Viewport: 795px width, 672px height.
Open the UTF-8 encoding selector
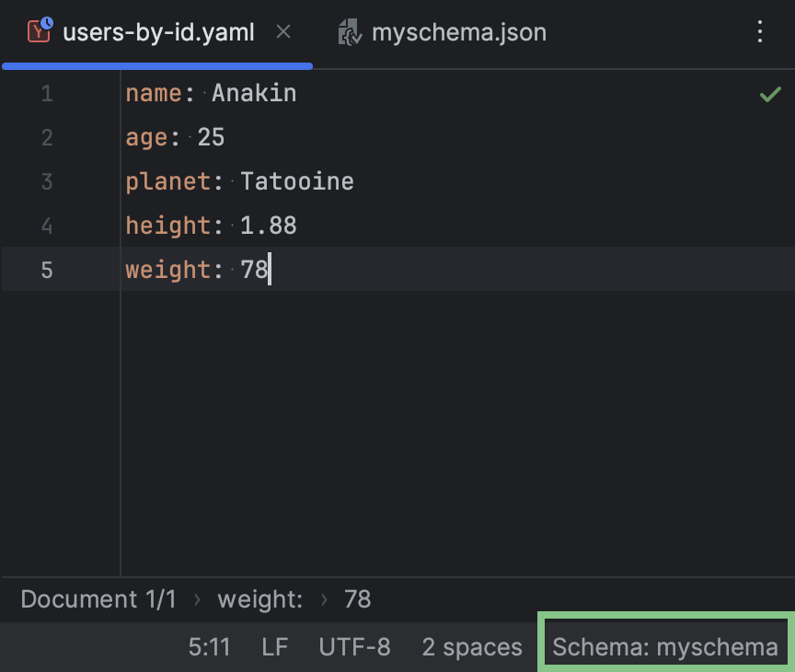click(x=354, y=647)
